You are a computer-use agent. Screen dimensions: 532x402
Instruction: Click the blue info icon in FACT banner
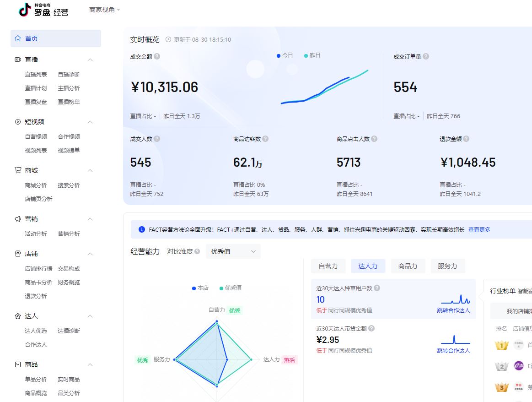tap(142, 229)
